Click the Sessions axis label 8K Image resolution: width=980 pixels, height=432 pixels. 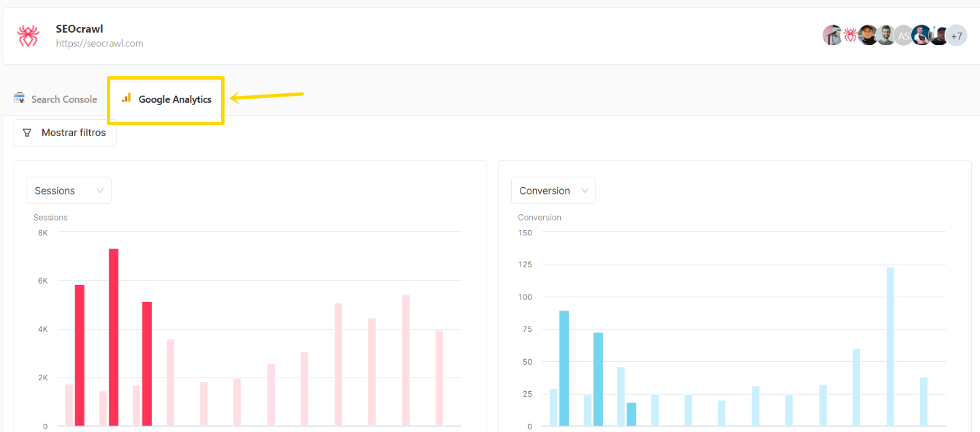42,232
